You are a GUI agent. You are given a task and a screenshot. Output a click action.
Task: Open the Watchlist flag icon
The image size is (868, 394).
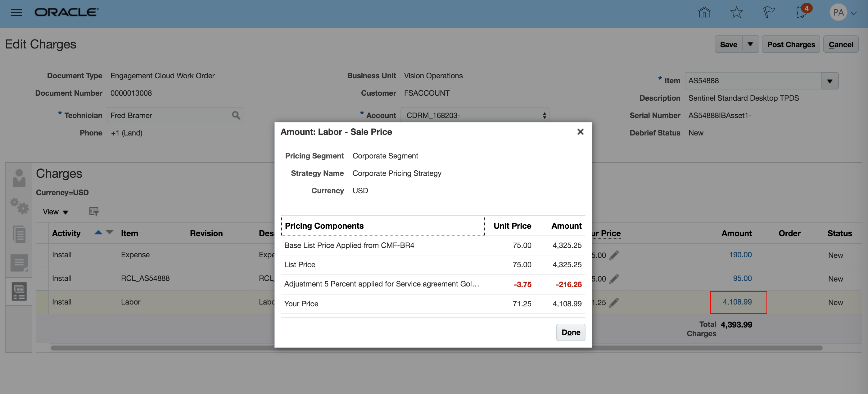coord(769,12)
